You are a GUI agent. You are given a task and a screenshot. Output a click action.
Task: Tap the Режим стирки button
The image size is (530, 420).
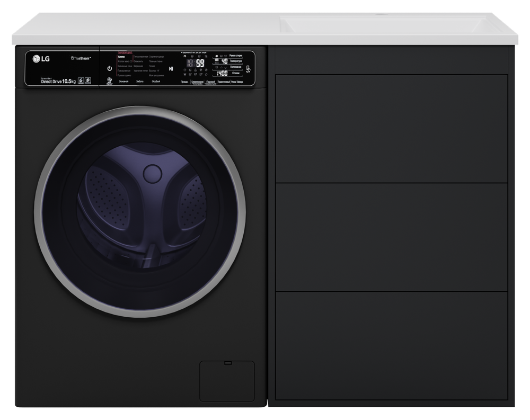236,56
